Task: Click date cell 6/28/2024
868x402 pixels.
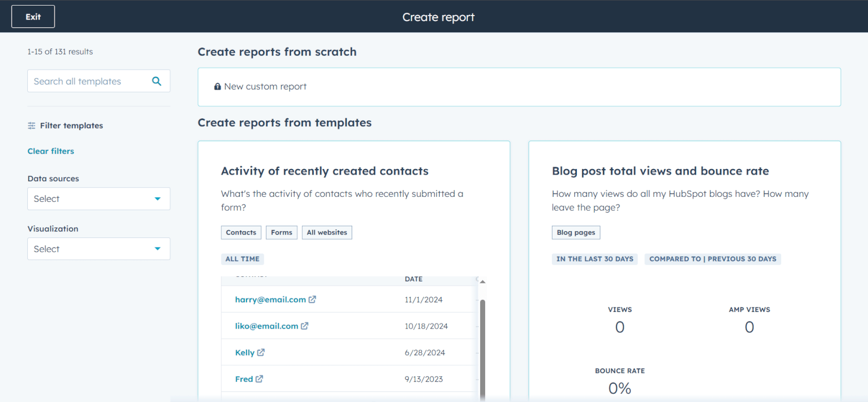Action: pos(425,353)
